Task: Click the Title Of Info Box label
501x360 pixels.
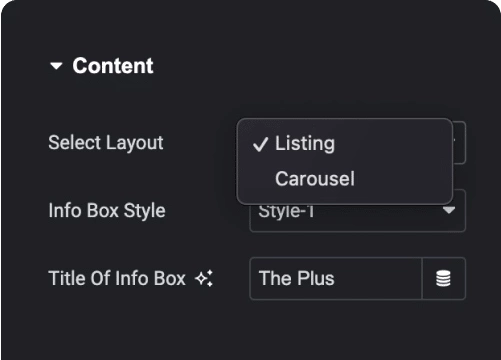Action: [x=117, y=278]
